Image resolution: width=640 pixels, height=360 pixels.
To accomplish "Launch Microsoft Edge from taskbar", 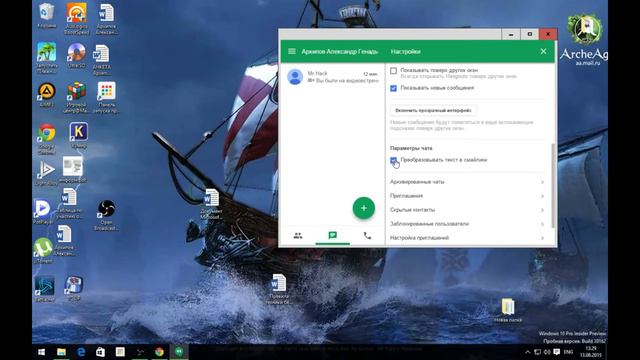I will pyautogui.click(x=81, y=352).
